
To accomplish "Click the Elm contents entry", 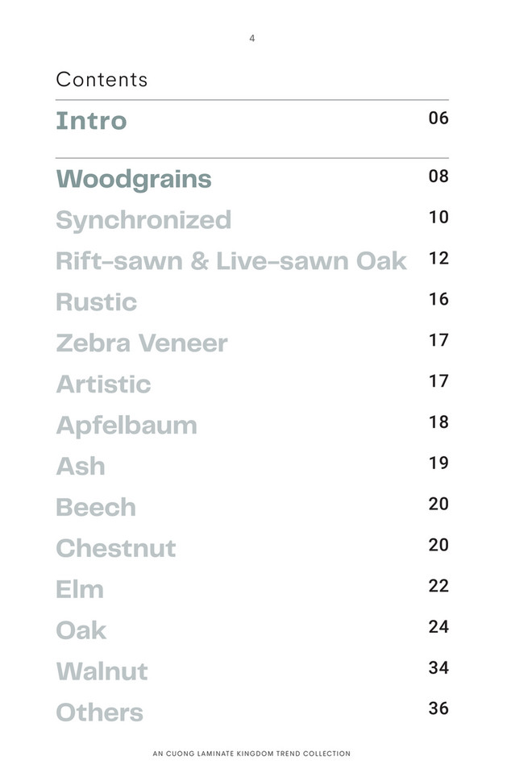I will coord(80,590).
